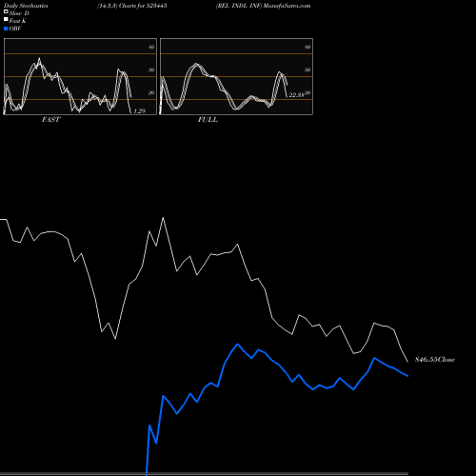Click the '(REL INDL INF)' text in header

[239, 6]
